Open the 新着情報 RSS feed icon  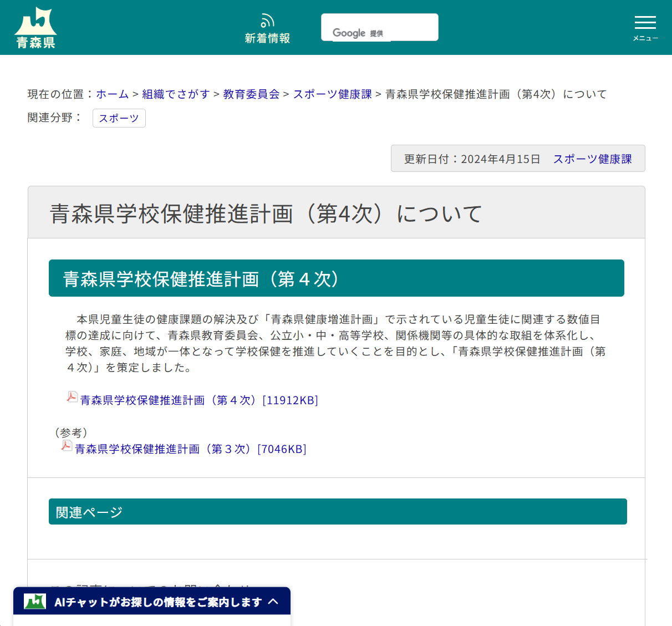267,19
